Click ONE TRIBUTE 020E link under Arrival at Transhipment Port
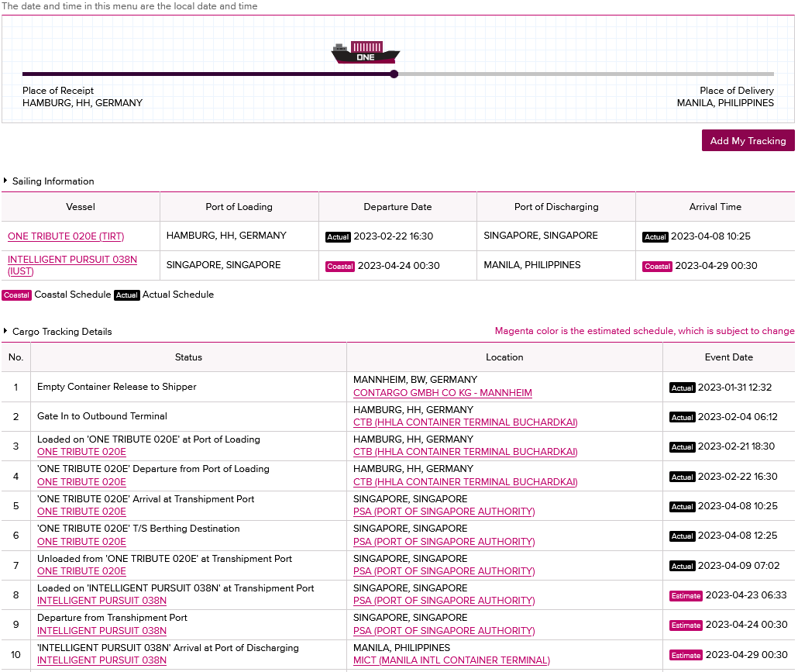The height and width of the screenshot is (672, 798). [x=81, y=512]
